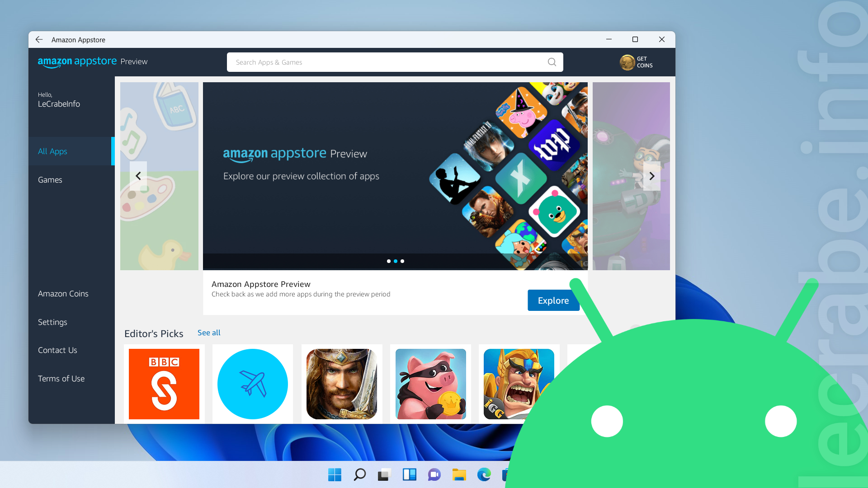
Task: Select third carousel page dot
Action: [402, 261]
